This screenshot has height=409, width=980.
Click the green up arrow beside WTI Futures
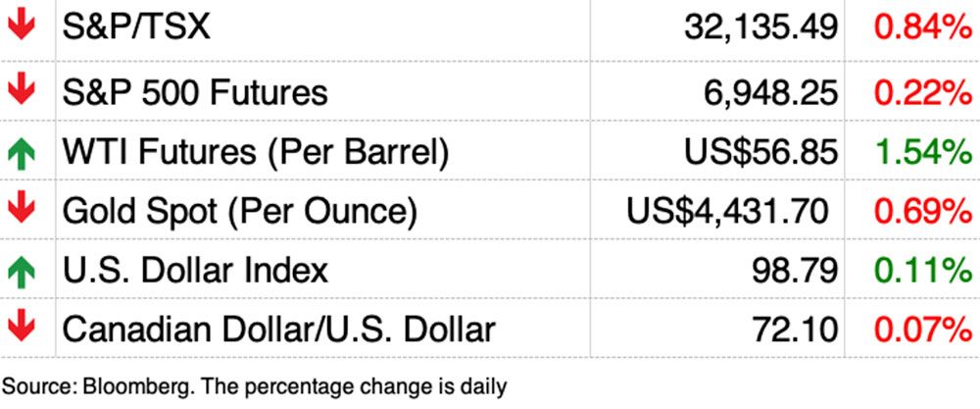click(x=21, y=151)
